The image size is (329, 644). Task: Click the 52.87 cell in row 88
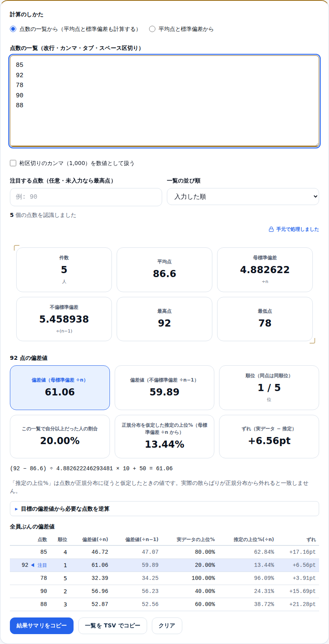(x=100, y=604)
